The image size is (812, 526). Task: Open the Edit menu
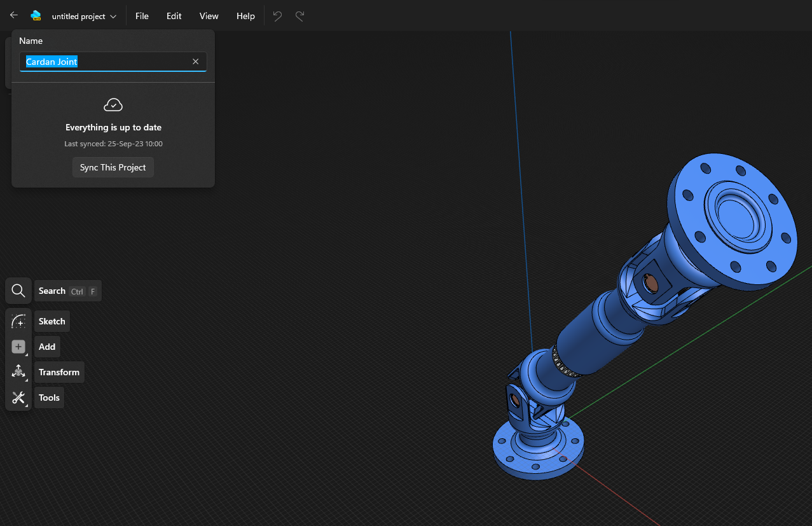174,16
